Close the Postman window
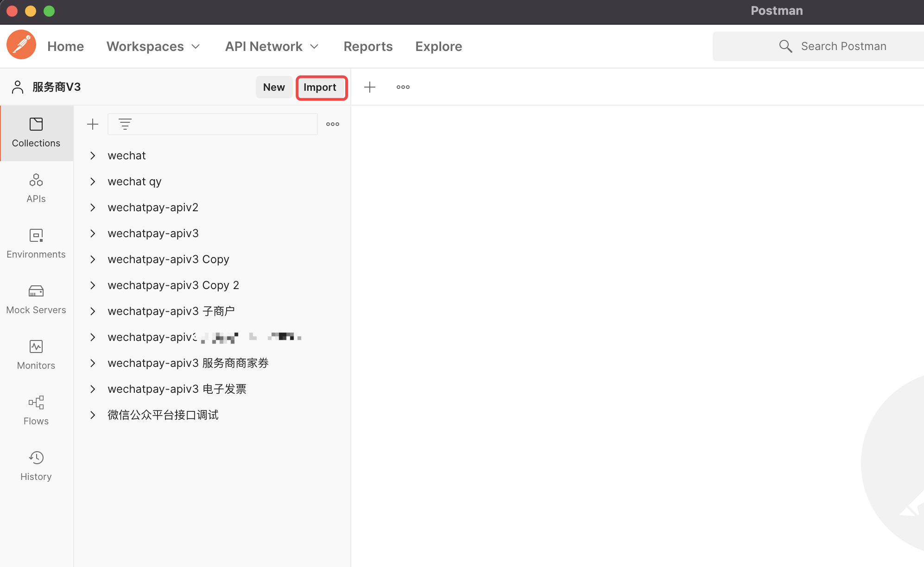Image resolution: width=924 pixels, height=567 pixels. click(12, 11)
